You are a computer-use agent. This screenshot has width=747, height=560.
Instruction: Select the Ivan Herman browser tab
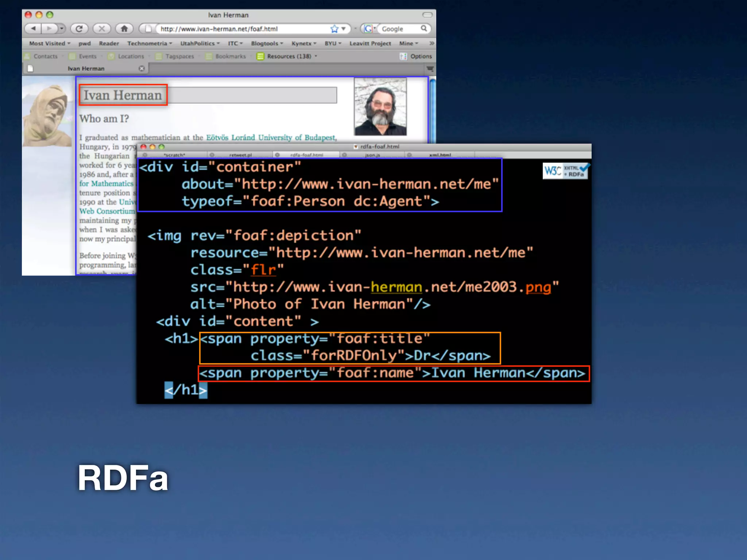pyautogui.click(x=86, y=69)
